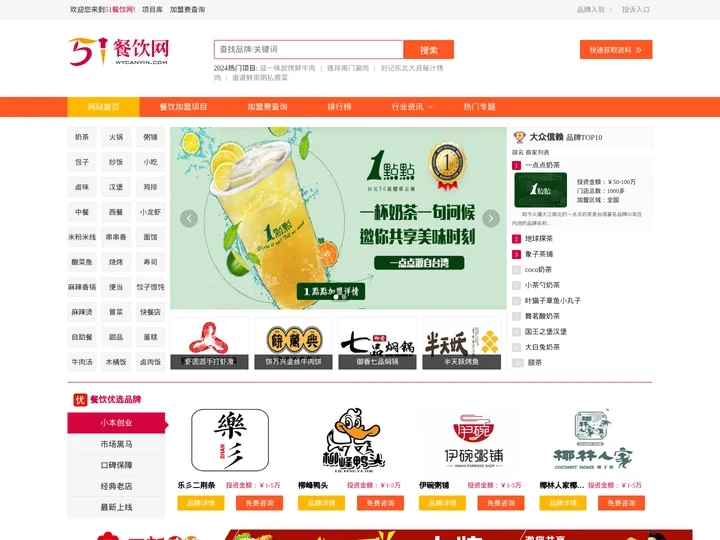Screen dimensions: 720x540
Task: Choose the 饺子馄饨 category
Action: click(150, 287)
